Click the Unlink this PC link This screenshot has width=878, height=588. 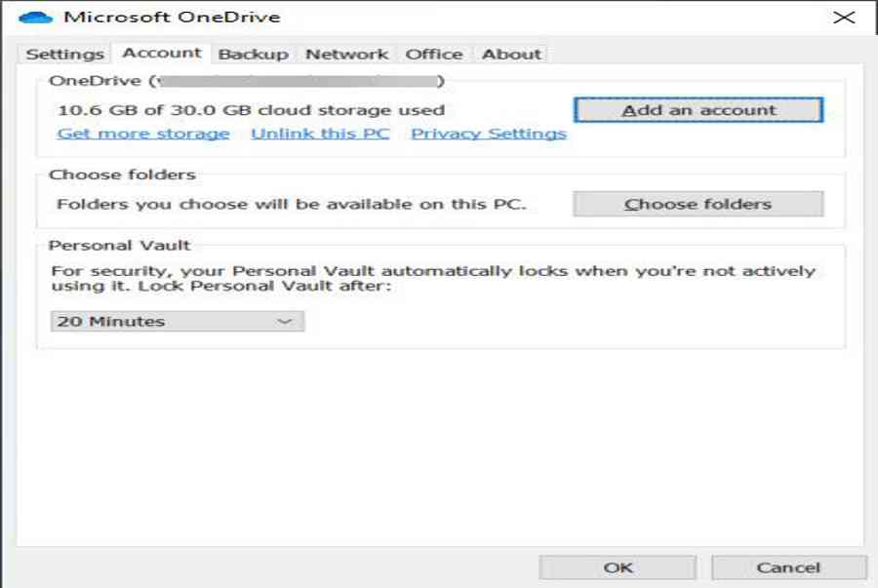pos(320,134)
